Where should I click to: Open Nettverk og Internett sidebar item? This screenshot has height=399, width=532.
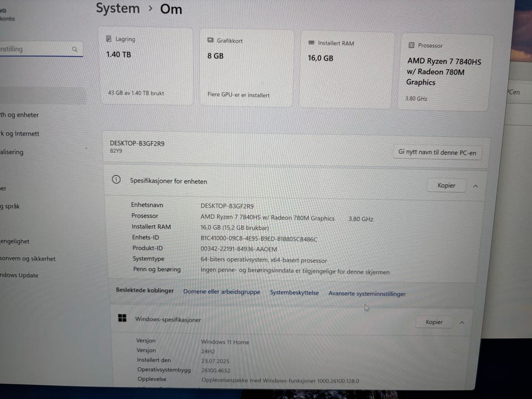point(20,134)
